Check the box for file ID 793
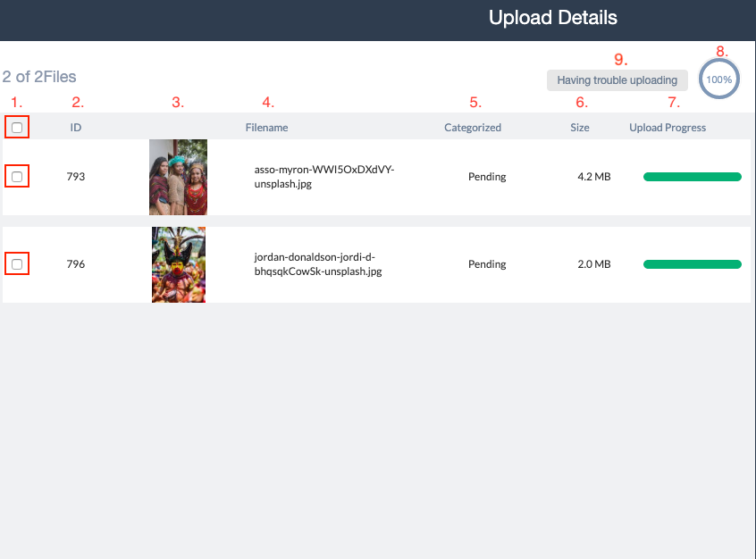This screenshot has height=559, width=756. pyautogui.click(x=17, y=177)
